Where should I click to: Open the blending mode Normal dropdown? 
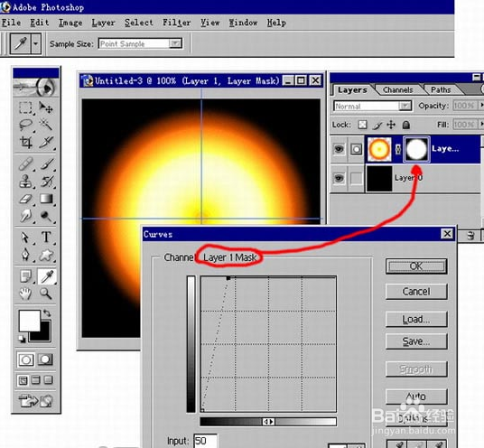pyautogui.click(x=405, y=107)
